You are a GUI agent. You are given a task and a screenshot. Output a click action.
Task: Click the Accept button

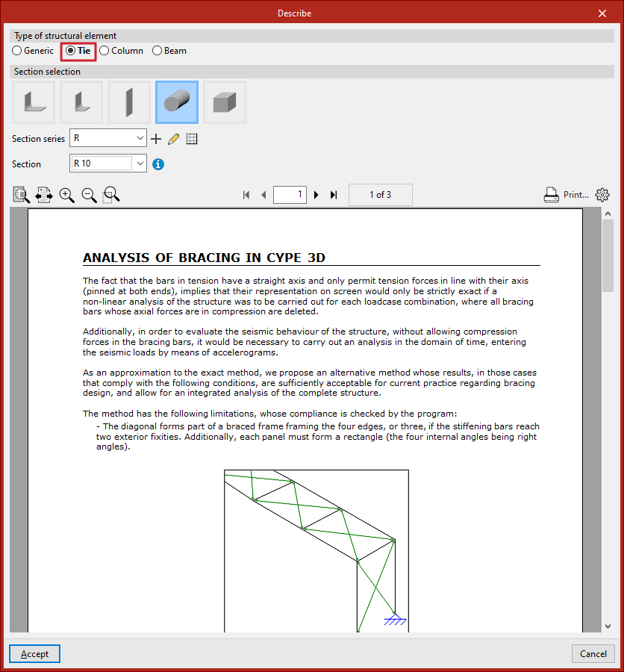click(x=35, y=654)
